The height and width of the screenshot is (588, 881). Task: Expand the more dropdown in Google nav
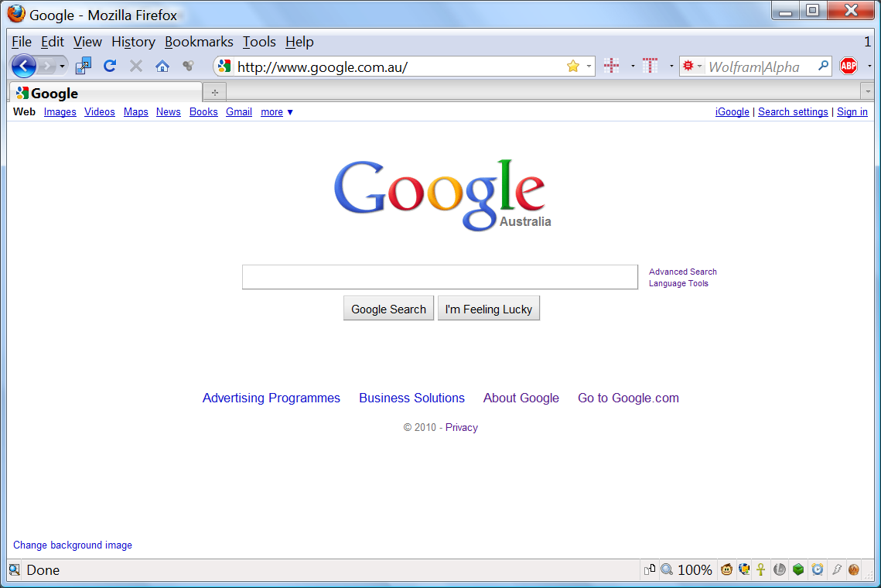(x=277, y=112)
